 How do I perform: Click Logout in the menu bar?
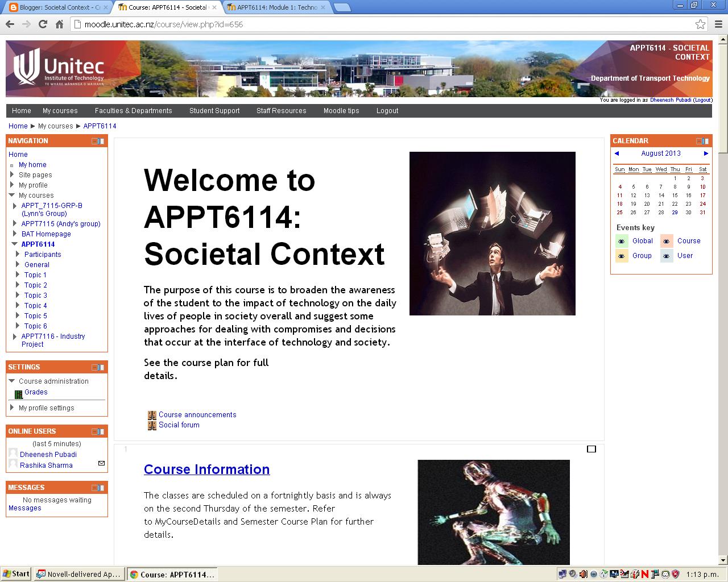pos(387,111)
